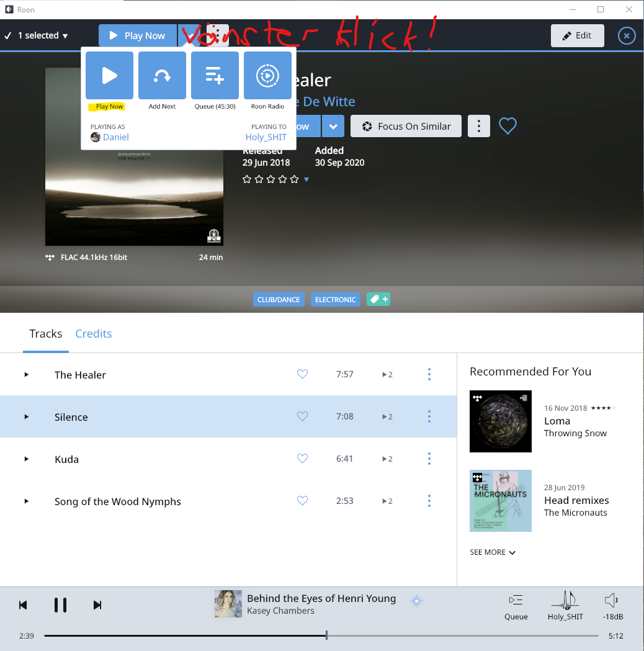644x651 pixels.
Task: Click play count of The Healer
Action: (388, 374)
